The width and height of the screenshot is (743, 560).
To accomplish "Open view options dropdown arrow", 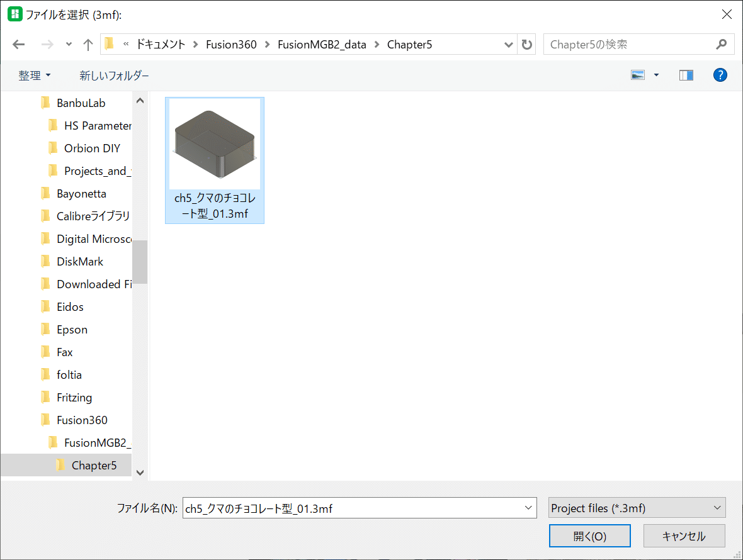I will pos(656,76).
